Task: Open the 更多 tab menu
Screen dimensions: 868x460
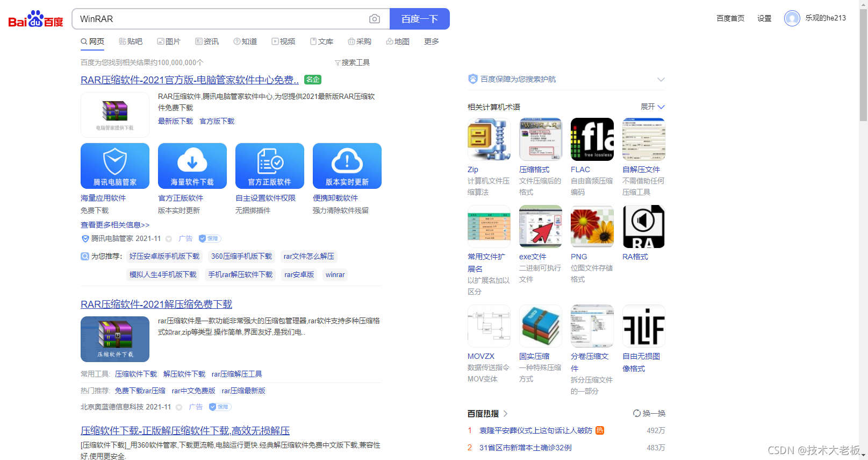Action: tap(432, 41)
